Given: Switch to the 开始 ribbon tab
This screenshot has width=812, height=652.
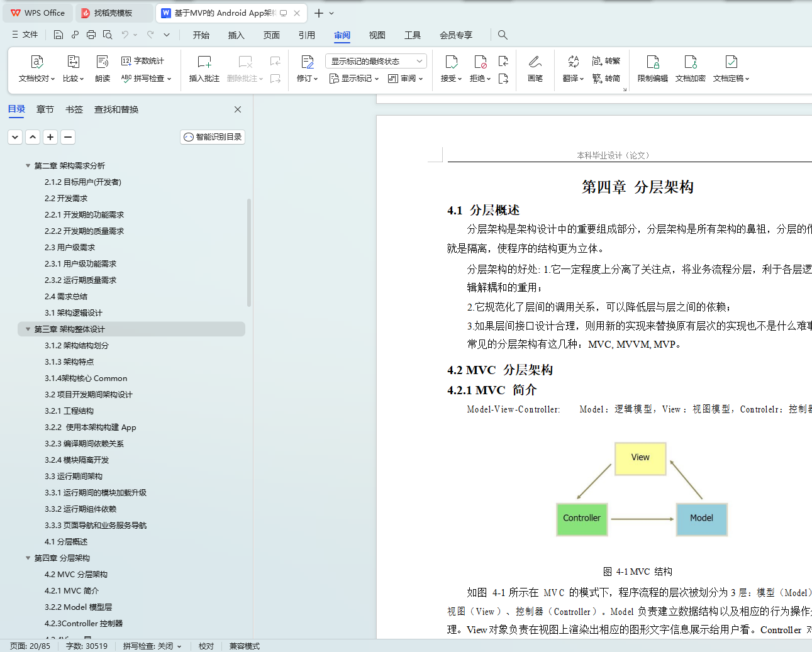Looking at the screenshot, I should (x=201, y=35).
